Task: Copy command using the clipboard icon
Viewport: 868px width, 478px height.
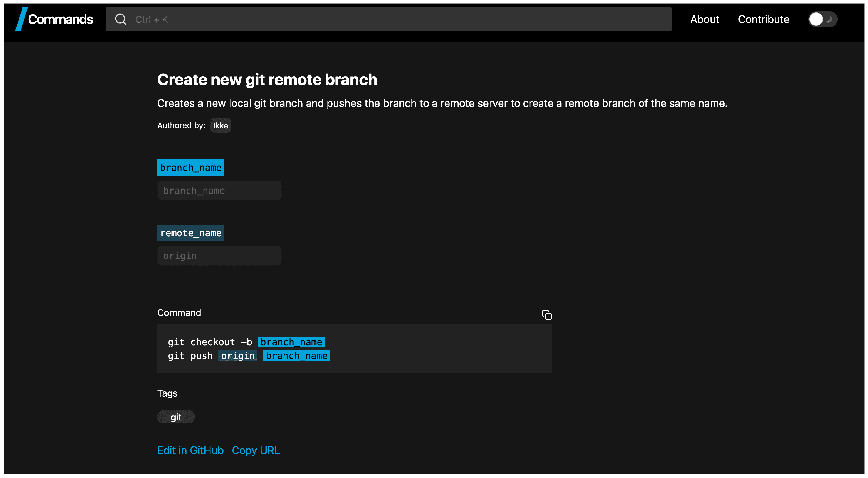Action: [x=546, y=315]
